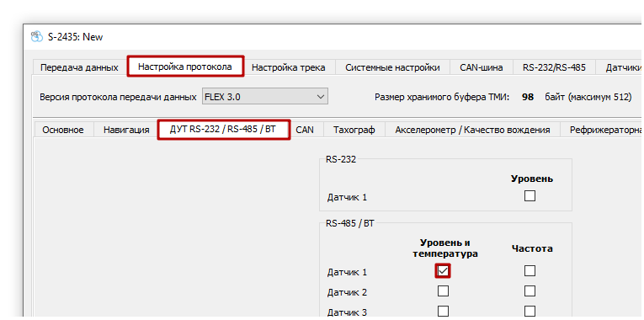Open the Передача данных tab
The width and height of the screenshot is (644, 320).
[79, 67]
